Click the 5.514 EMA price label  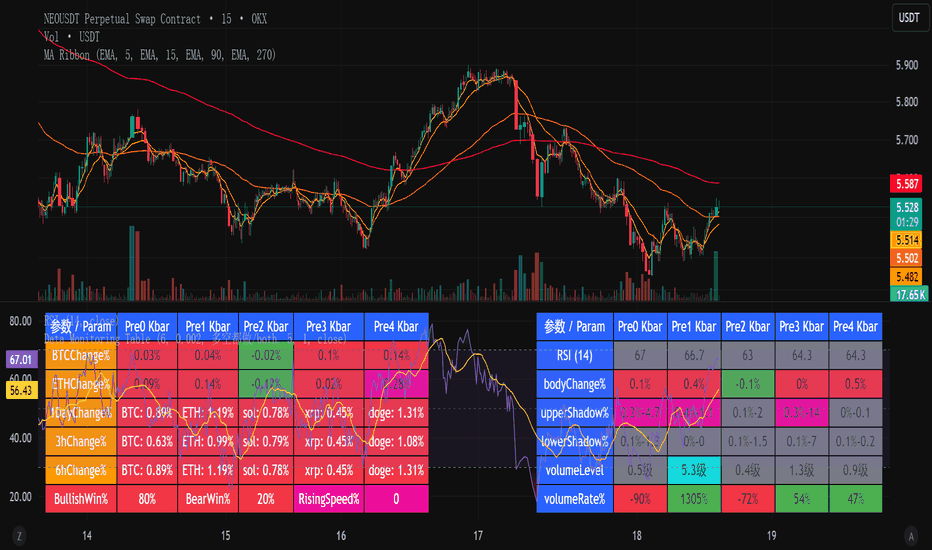[906, 240]
